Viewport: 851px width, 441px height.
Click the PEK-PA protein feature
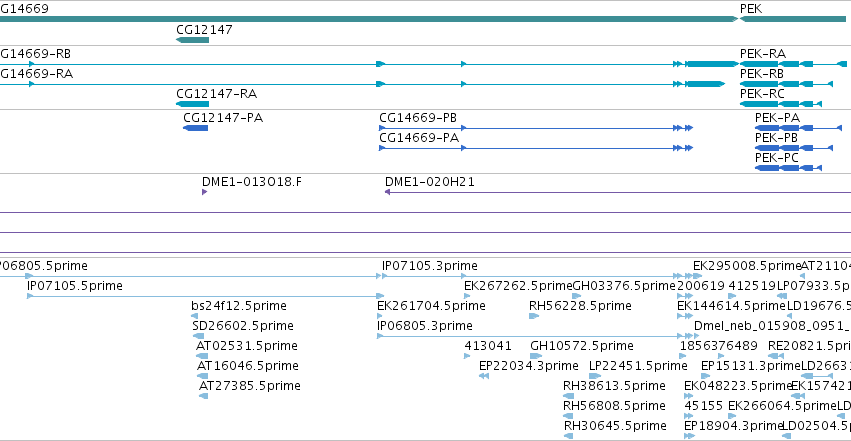798,128
